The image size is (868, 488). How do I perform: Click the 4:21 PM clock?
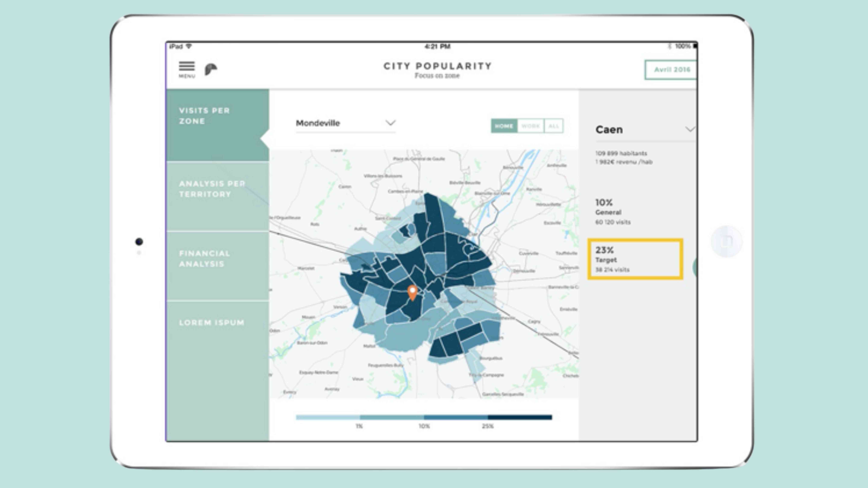tap(437, 47)
